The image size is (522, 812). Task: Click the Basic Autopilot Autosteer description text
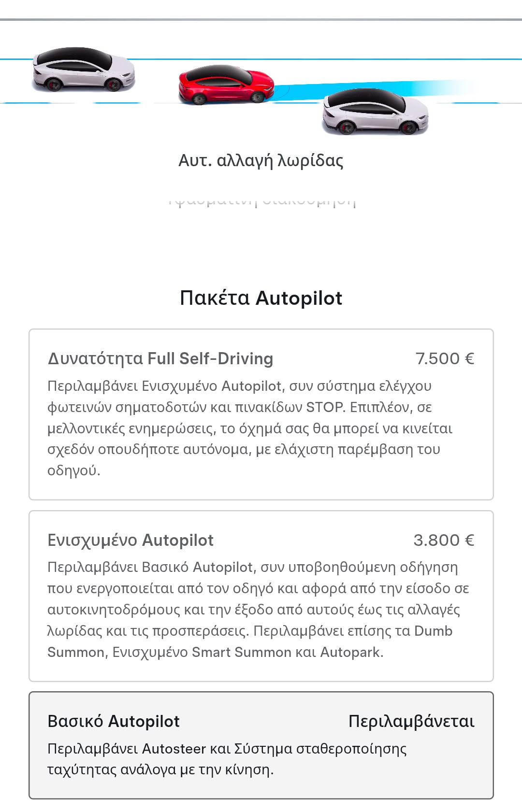(227, 759)
